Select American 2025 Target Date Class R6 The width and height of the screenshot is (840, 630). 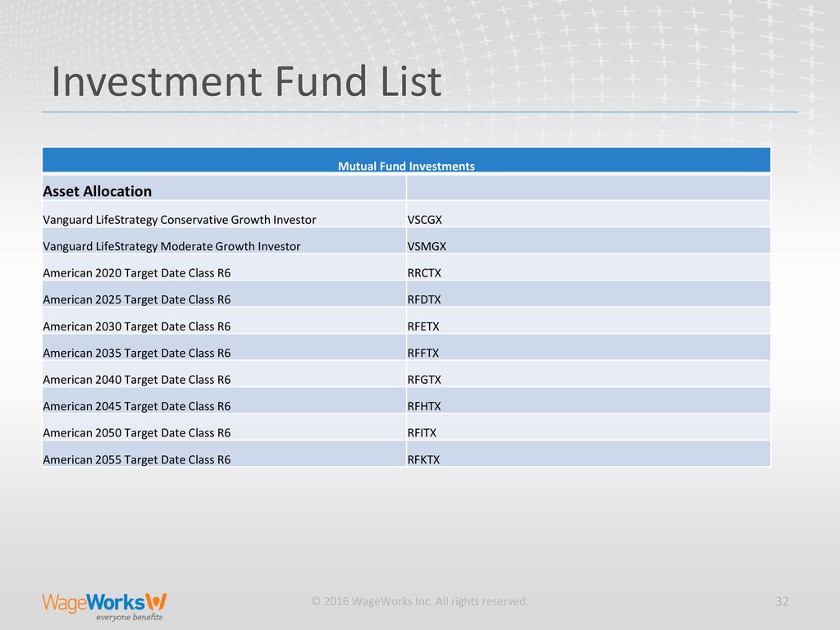click(137, 299)
